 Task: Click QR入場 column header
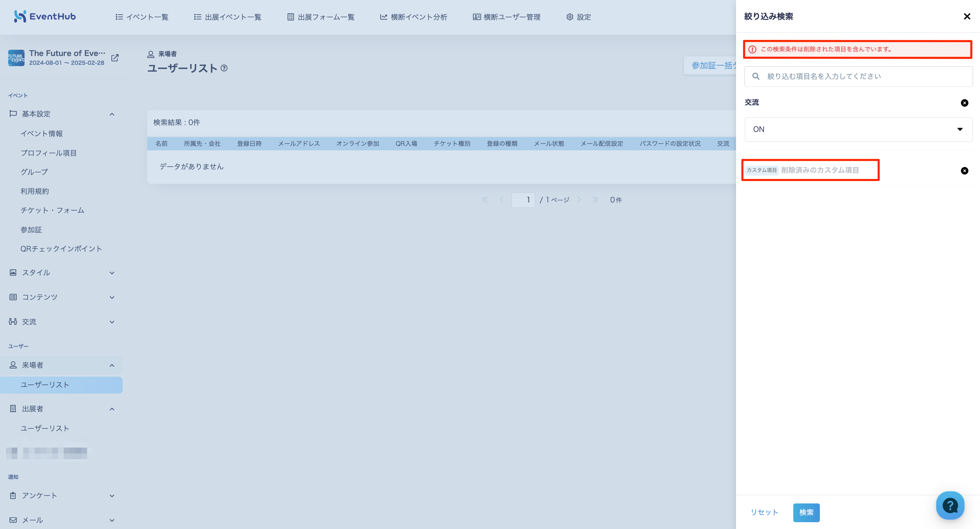pos(406,143)
